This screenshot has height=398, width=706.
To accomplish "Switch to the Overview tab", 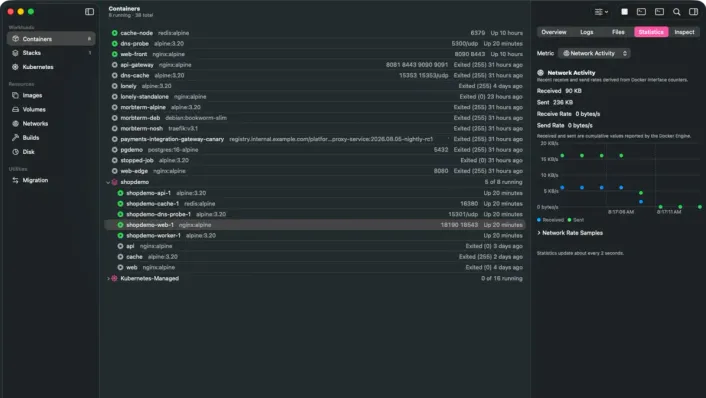I will coord(553,32).
